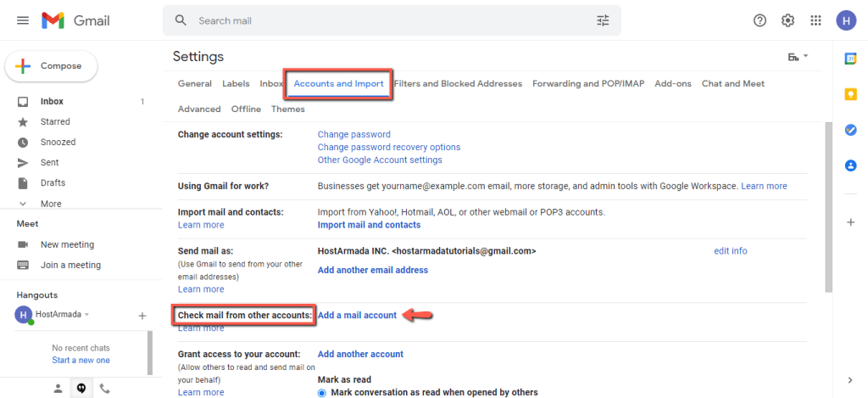Image resolution: width=868 pixels, height=398 pixels.
Task: Show search options filter icon
Action: tap(603, 20)
